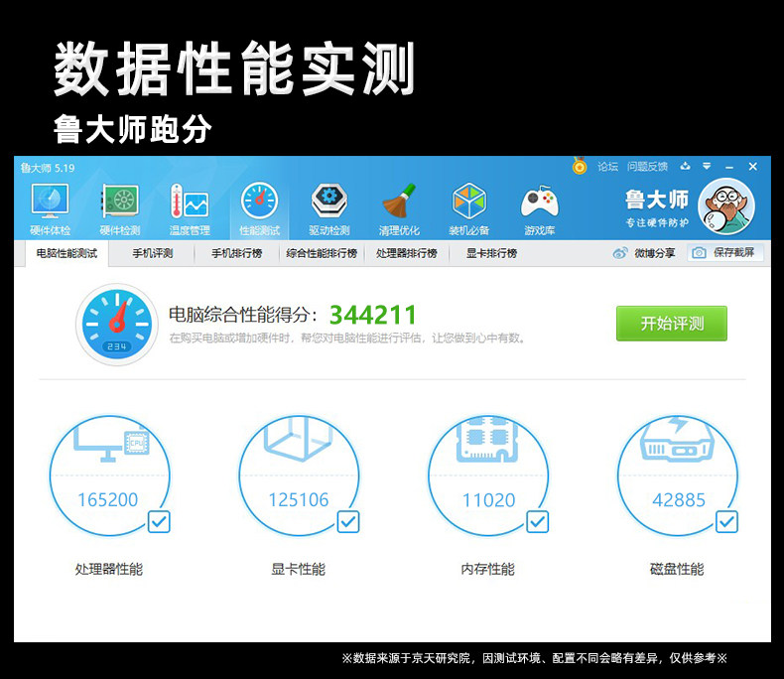Open the 问题反馈 feedback link

[x=647, y=167]
